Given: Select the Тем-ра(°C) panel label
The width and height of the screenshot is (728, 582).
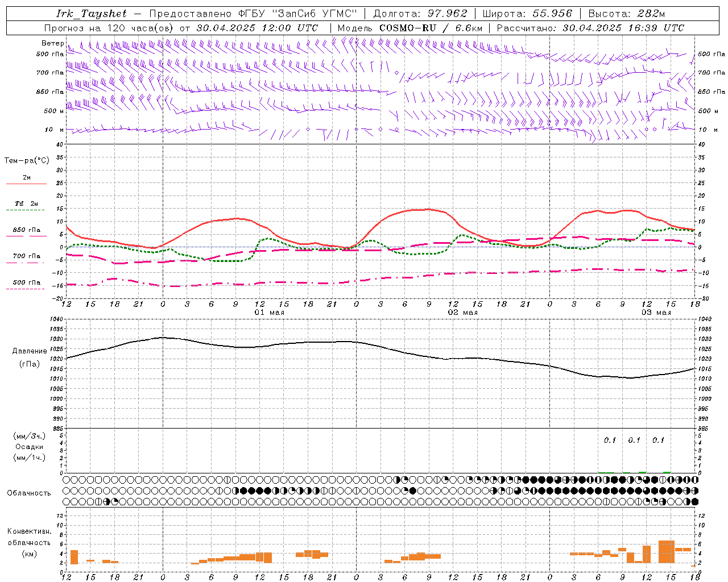Looking at the screenshot, I should click(27, 161).
